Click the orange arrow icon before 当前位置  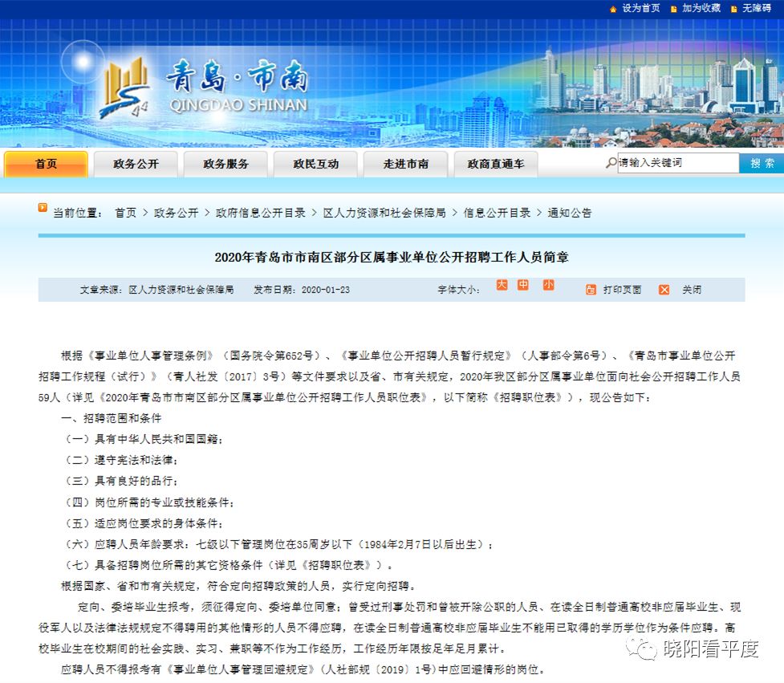pos(43,208)
